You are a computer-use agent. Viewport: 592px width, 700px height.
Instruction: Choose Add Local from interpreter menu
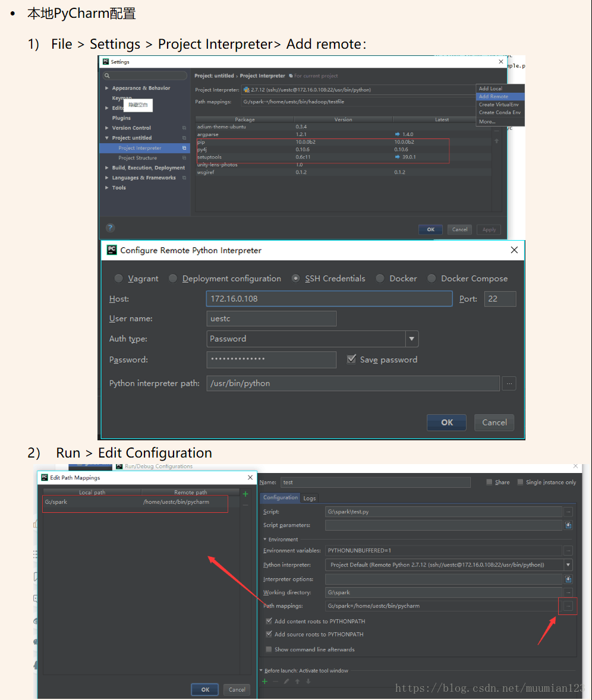click(x=490, y=89)
